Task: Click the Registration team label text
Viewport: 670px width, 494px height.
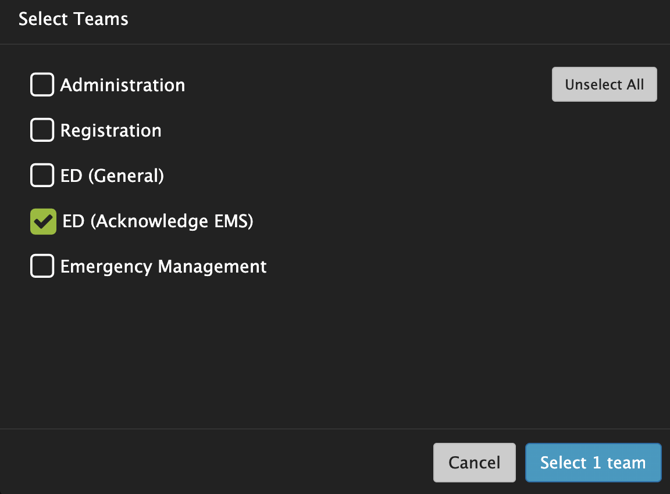Action: (x=110, y=130)
